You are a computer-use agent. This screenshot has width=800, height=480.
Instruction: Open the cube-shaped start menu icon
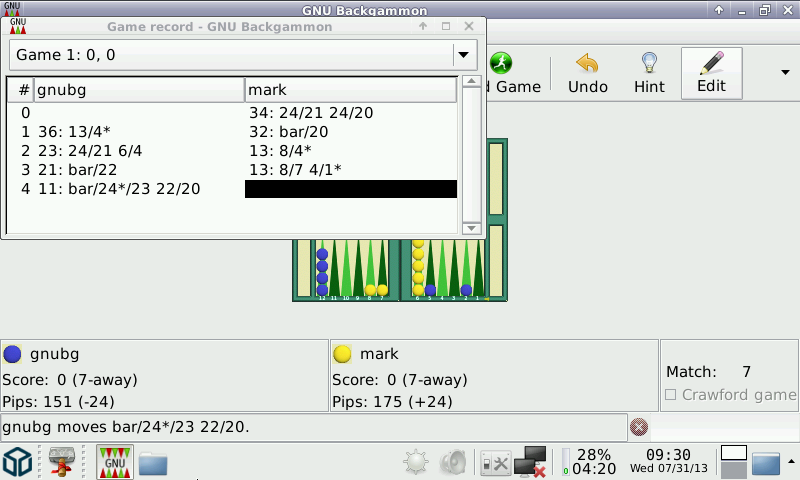(18, 462)
